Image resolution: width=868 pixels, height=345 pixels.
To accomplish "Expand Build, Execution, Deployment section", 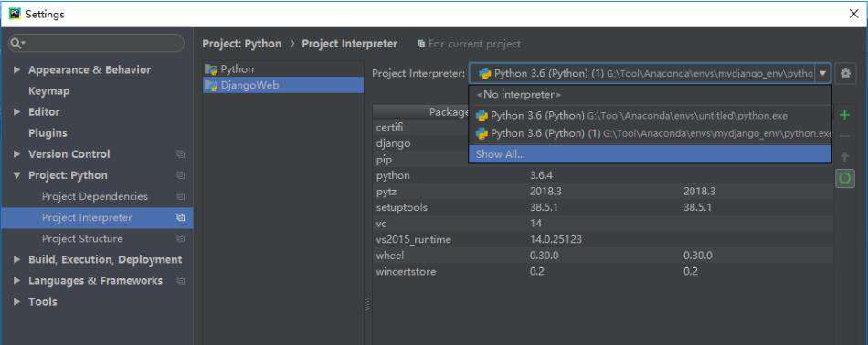I will tap(16, 259).
